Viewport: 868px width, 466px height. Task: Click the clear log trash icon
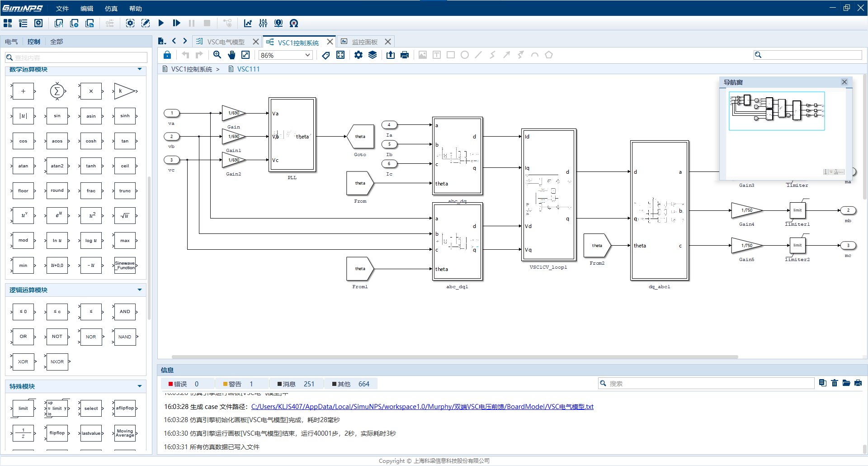tap(835, 383)
